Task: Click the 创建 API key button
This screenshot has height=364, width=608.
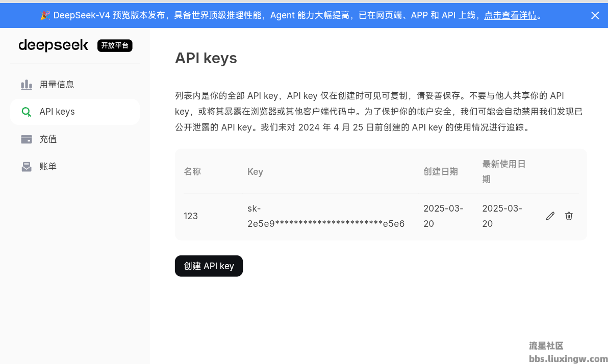Action: (209, 266)
